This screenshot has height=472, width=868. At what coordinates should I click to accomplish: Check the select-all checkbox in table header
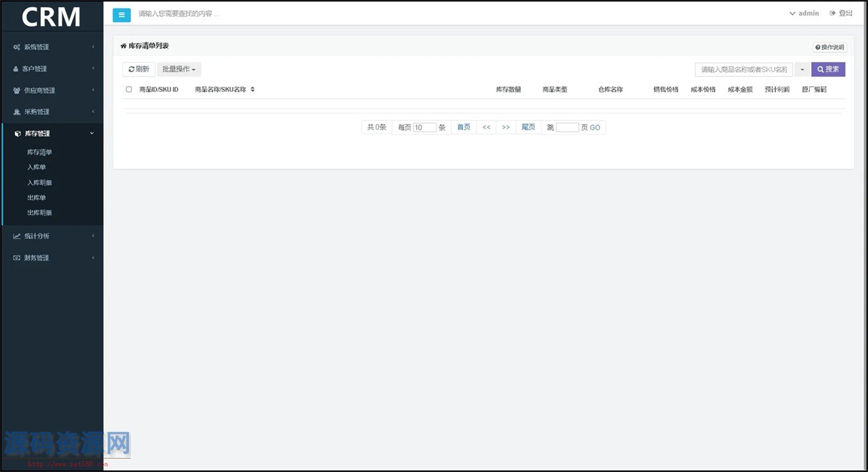click(128, 89)
